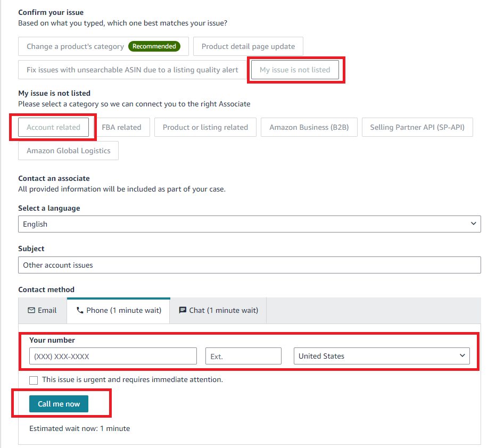Select the 'My issue is not listed' option
The height and width of the screenshot is (448, 496).
pyautogui.click(x=296, y=69)
